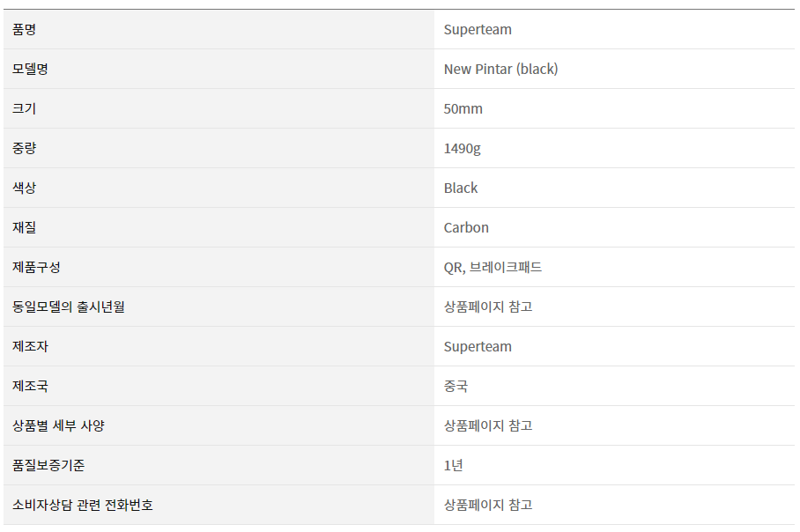Select the Superteam value in 품명 row
Image resolution: width=800 pixels, height=532 pixels.
pos(478,30)
